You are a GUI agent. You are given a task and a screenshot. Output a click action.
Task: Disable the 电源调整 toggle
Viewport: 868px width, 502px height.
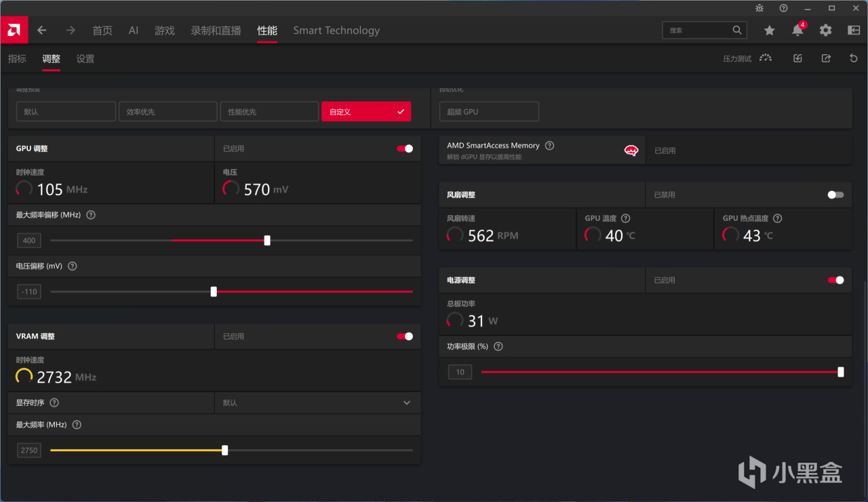click(836, 280)
